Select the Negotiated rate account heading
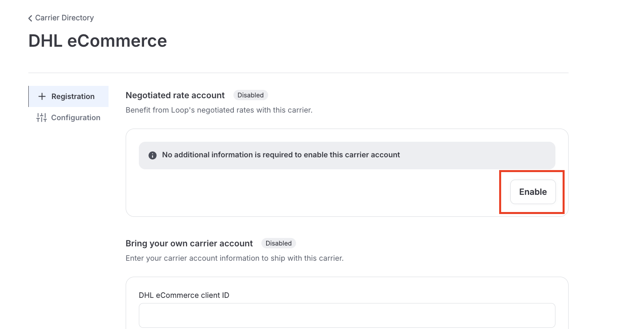 175,95
